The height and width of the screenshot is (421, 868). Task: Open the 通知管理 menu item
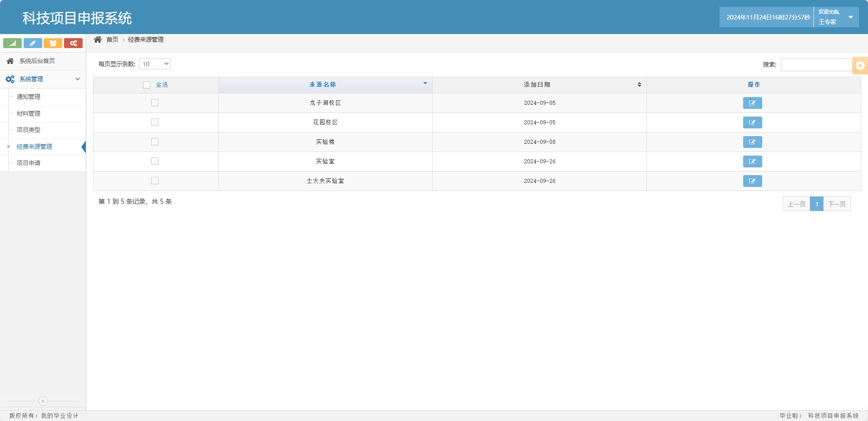pos(29,97)
